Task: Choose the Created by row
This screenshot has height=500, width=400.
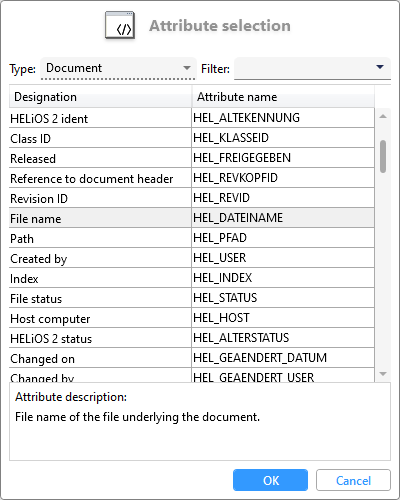Action: point(192,258)
